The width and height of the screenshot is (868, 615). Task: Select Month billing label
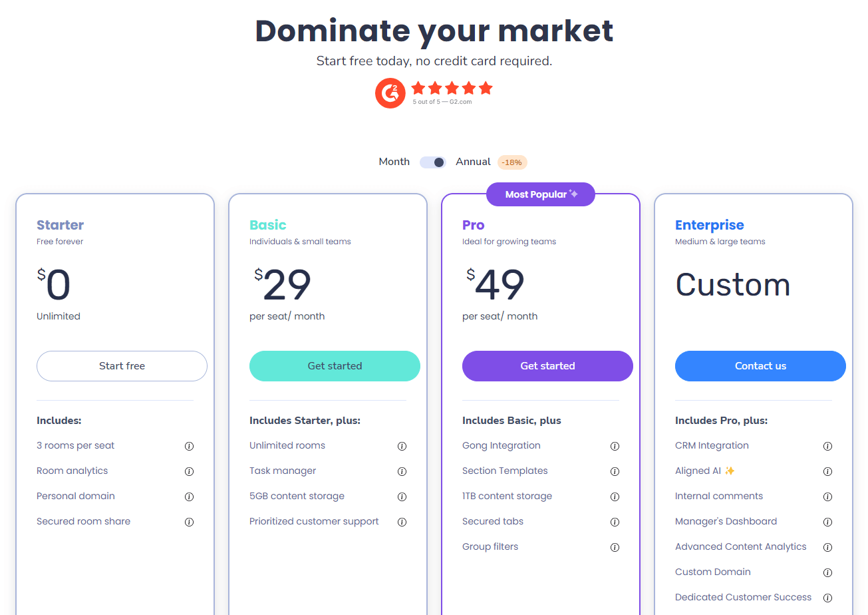[394, 162]
